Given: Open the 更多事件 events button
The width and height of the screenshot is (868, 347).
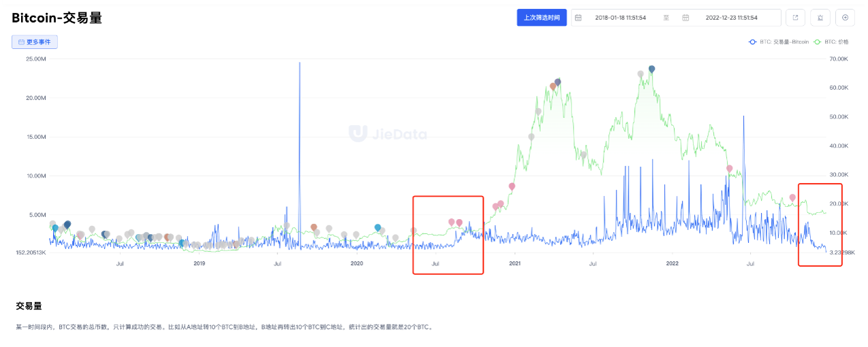Looking at the screenshot, I should [35, 42].
